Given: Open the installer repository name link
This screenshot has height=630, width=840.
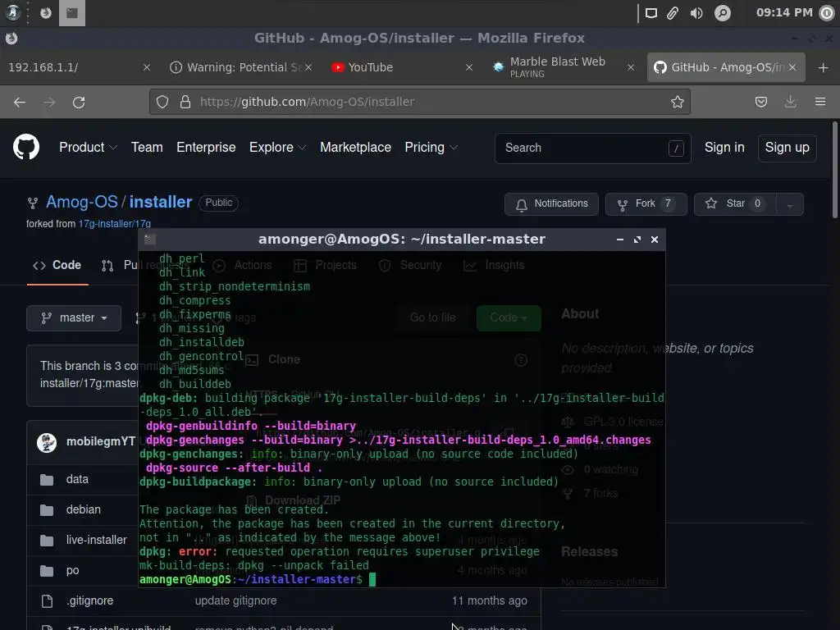Looking at the screenshot, I should coord(161,202).
